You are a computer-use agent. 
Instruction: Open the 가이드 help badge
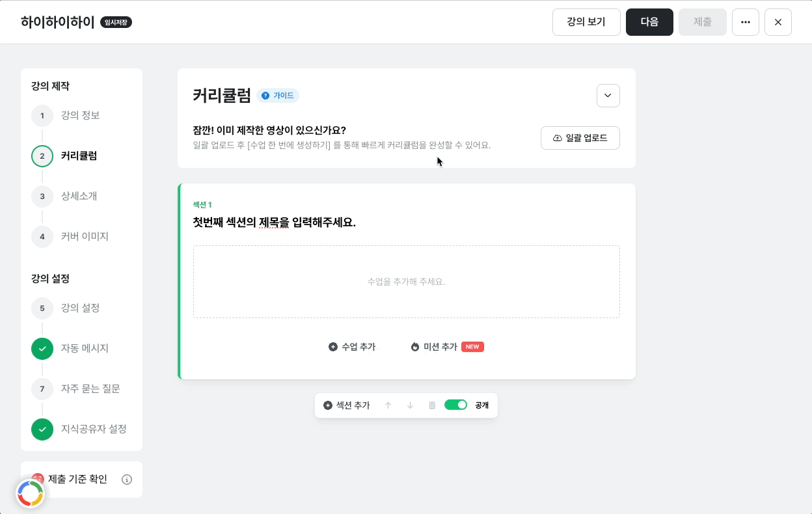tap(278, 96)
